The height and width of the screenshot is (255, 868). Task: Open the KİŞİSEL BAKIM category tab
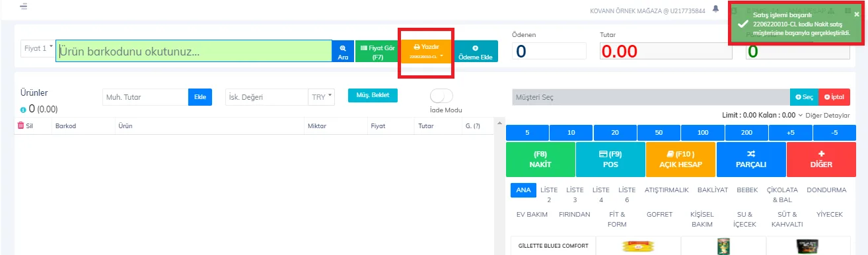pos(702,219)
